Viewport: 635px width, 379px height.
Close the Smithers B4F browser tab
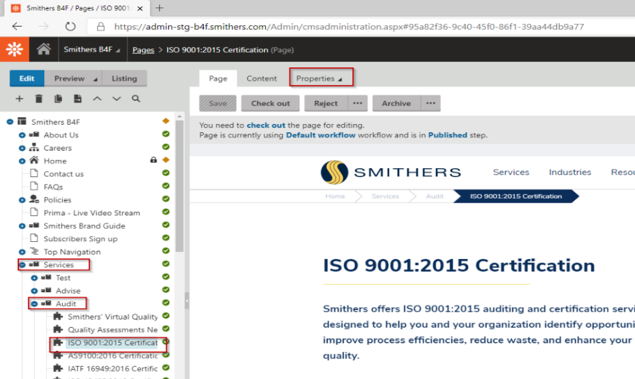click(140, 8)
